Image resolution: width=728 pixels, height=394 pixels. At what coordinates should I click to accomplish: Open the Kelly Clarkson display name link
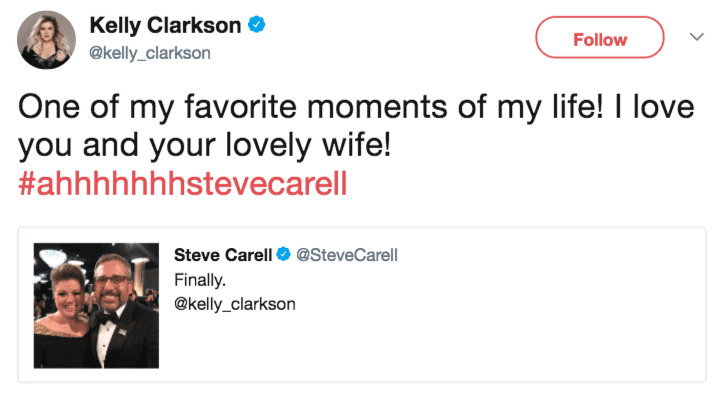pyautogui.click(x=165, y=25)
